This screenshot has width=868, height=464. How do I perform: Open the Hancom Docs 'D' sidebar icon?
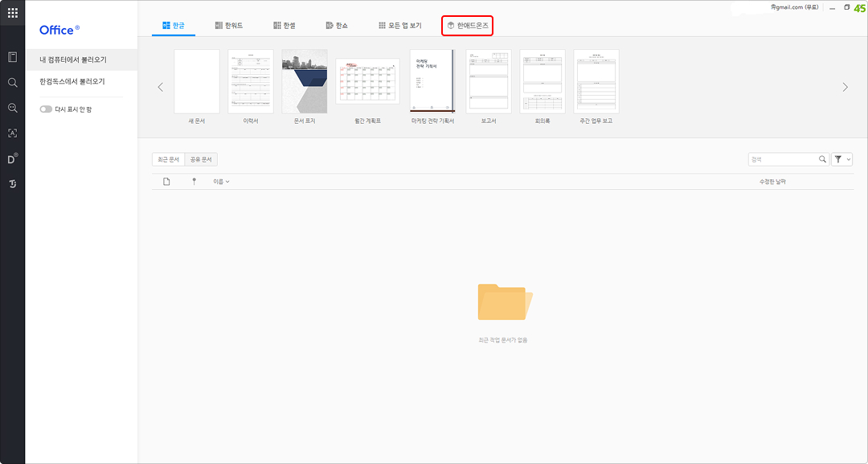point(12,158)
